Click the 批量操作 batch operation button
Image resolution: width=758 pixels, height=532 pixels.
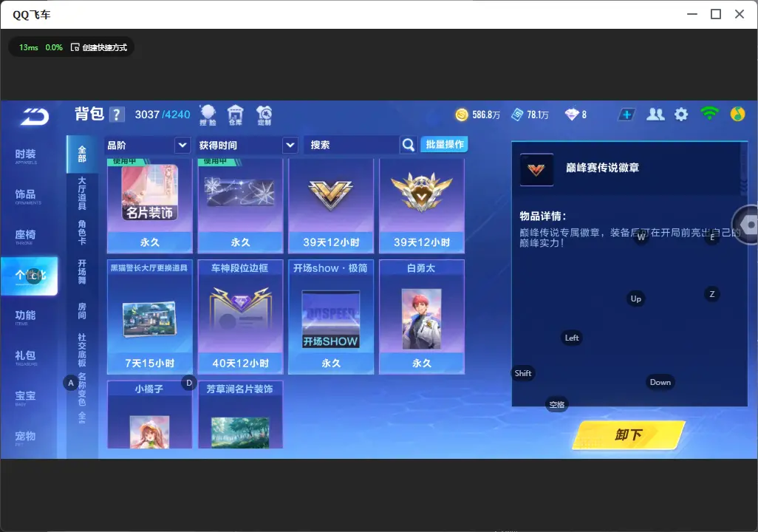[x=444, y=144]
